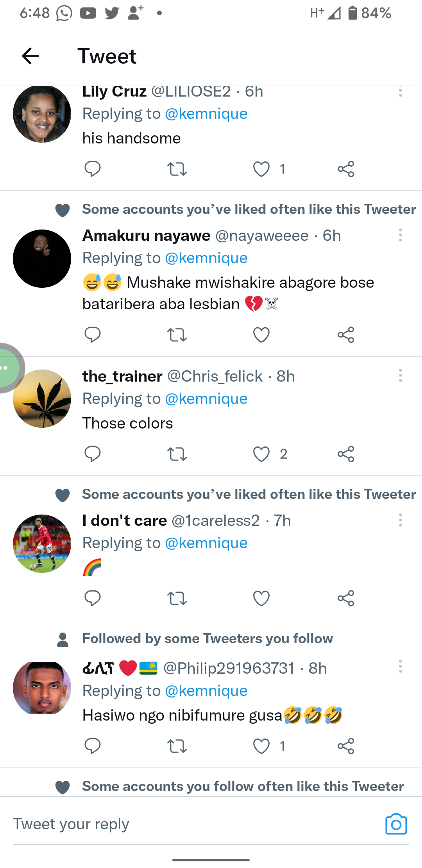Open the @kemnique mention under the_trainer
This screenshot has width=422, height=868.
point(206,399)
